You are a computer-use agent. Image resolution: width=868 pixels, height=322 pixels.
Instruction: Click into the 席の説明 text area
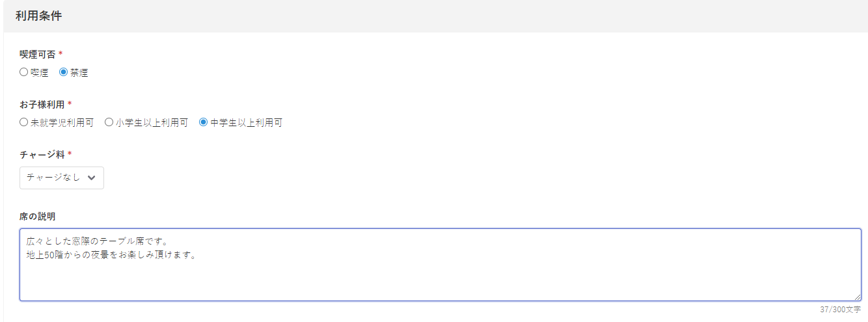[440, 280]
